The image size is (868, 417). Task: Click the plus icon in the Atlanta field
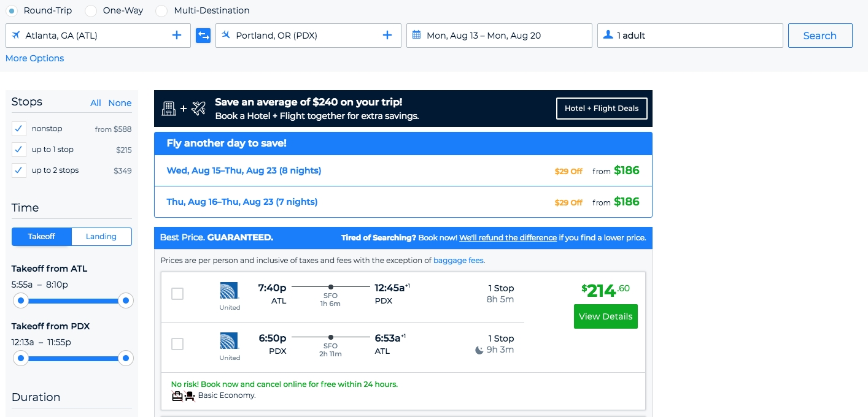click(177, 36)
